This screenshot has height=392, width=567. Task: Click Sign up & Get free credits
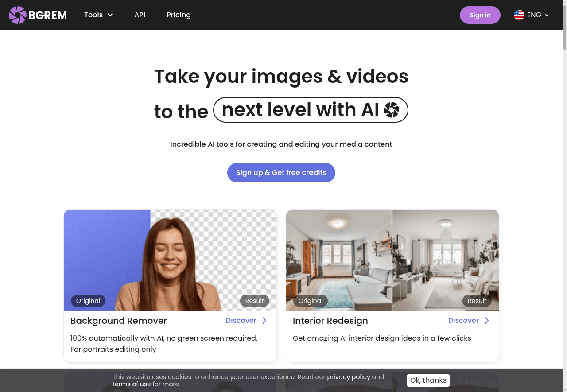(x=281, y=173)
